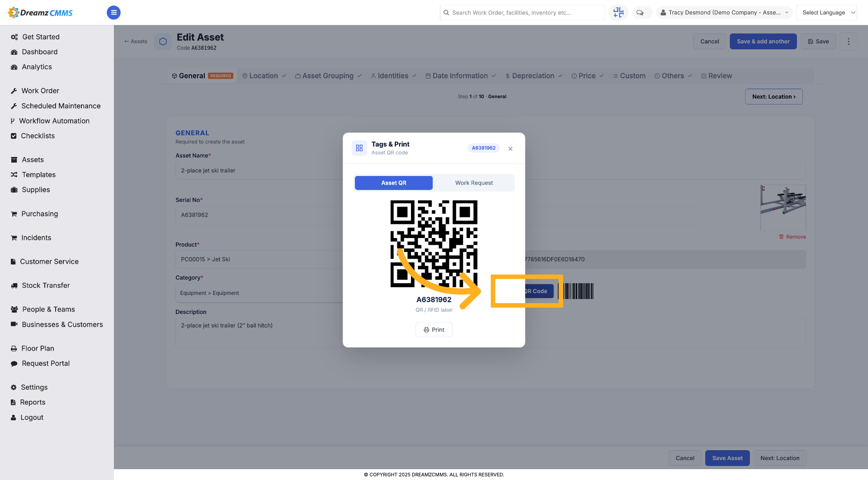Remove the asset image
The width and height of the screenshot is (868, 480).
coord(793,237)
